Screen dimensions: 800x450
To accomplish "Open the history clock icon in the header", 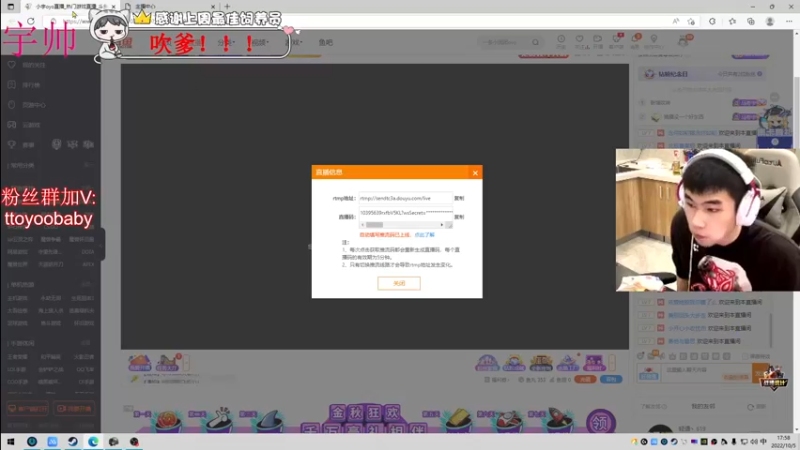I will click(x=561, y=41).
